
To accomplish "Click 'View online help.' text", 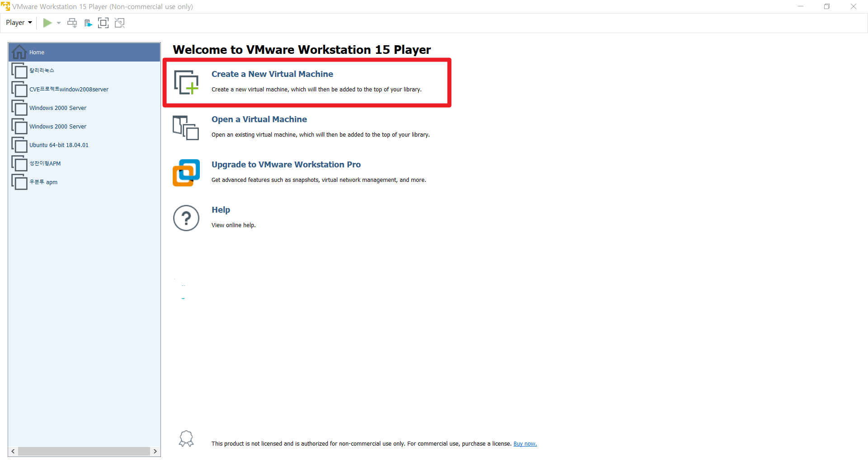I will tap(234, 225).
